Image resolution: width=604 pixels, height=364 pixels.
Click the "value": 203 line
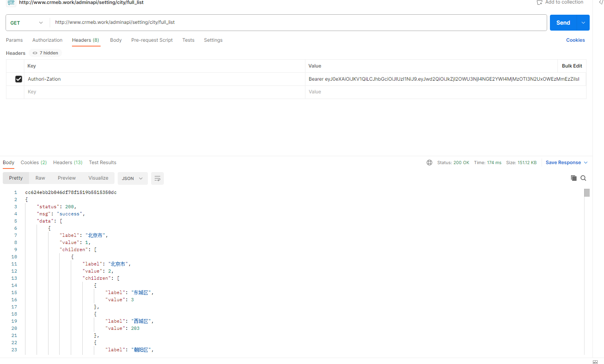point(122,328)
